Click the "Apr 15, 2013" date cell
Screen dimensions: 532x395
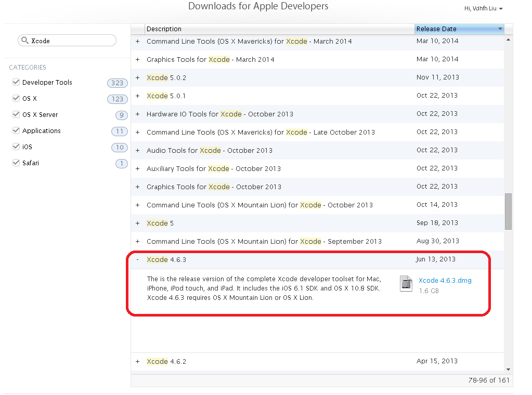coord(437,361)
